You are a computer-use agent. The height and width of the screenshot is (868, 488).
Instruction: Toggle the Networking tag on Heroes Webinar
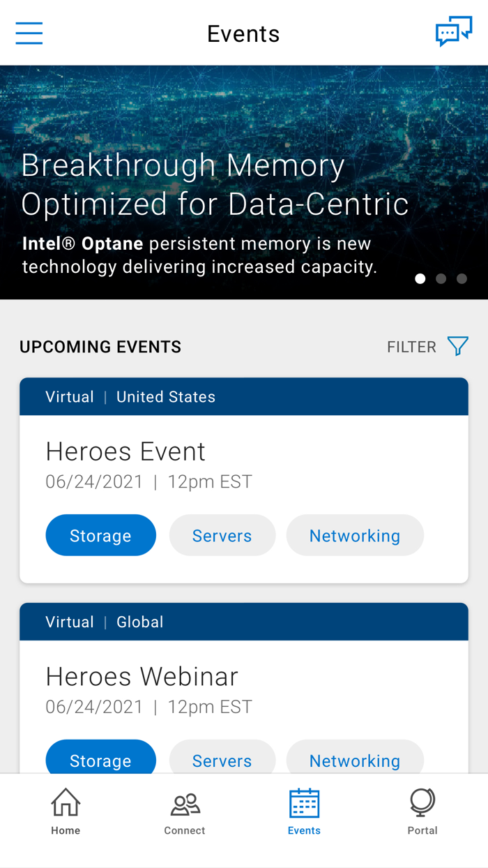[x=355, y=761]
